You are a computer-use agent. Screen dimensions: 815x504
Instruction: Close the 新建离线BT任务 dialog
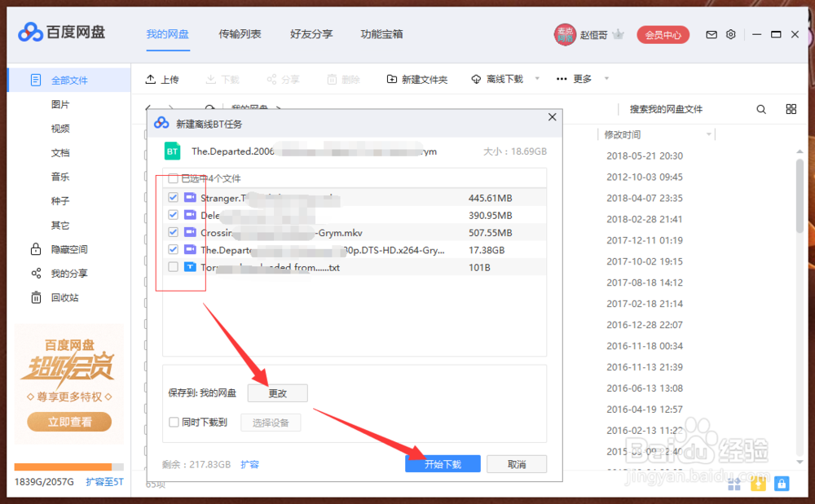coord(552,117)
